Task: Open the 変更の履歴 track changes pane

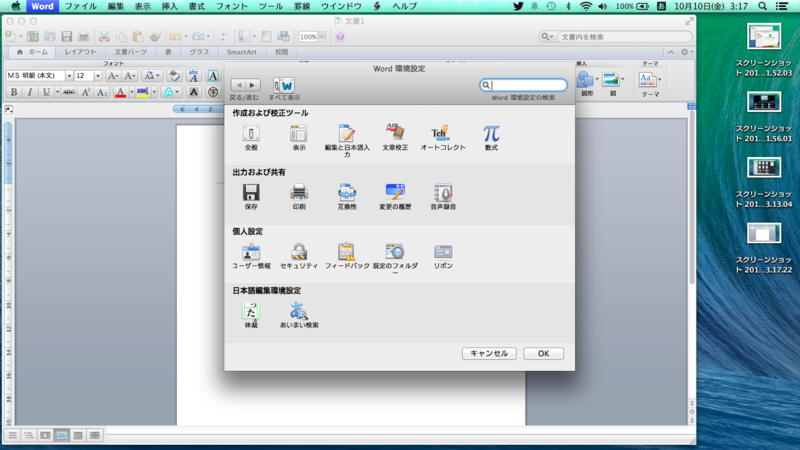Action: point(395,197)
